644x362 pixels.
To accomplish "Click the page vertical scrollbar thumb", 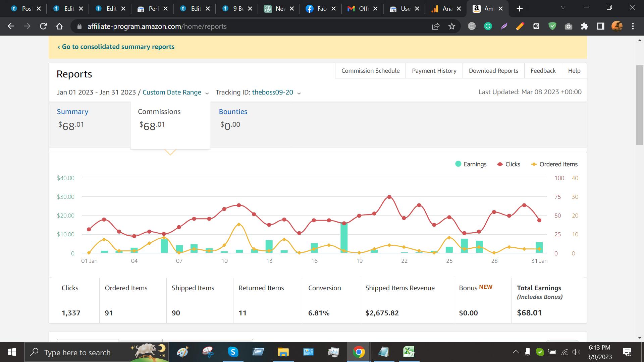I will [640, 105].
